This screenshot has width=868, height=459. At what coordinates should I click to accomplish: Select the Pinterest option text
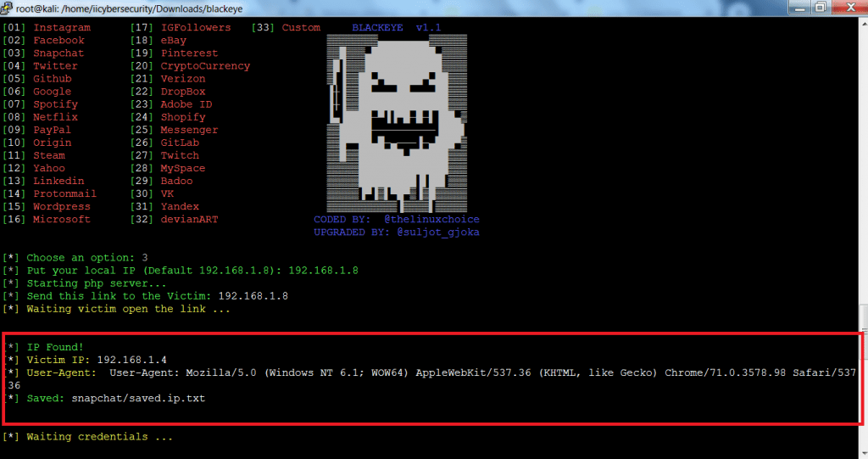pyautogui.click(x=189, y=53)
